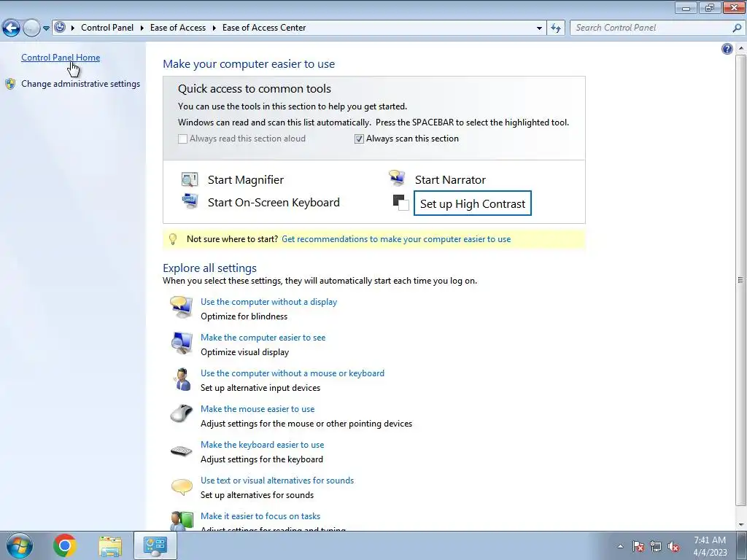Select Control Panel in the breadcrumb
This screenshot has height=560, width=747.
click(x=107, y=28)
